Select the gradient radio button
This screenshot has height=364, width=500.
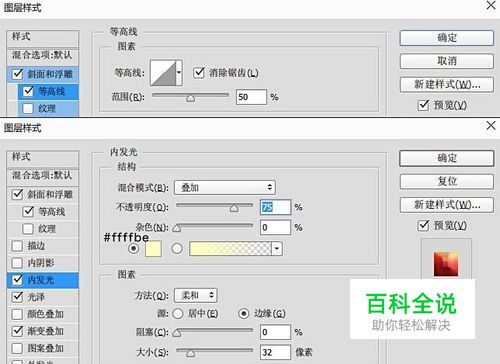pos(177,248)
